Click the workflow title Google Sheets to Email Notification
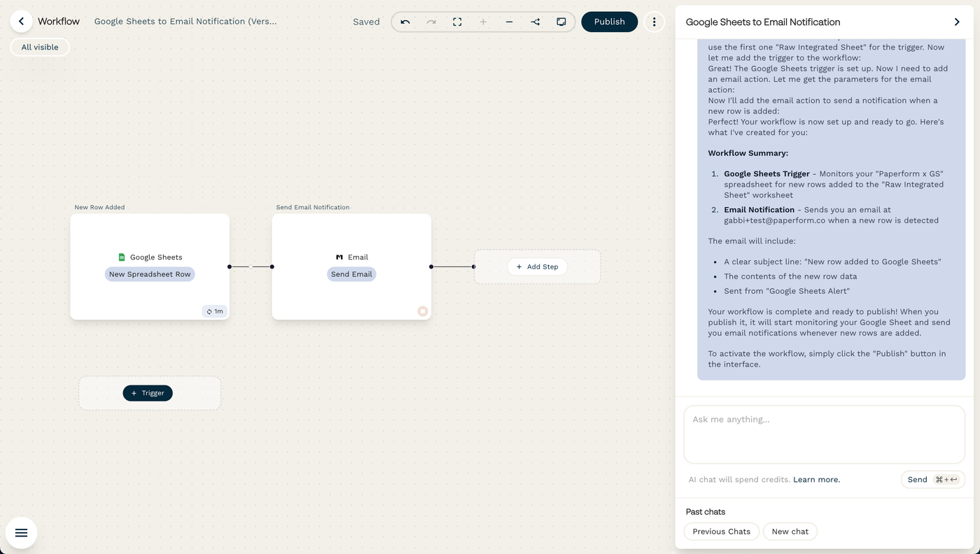980x554 pixels. pyautogui.click(x=185, y=22)
